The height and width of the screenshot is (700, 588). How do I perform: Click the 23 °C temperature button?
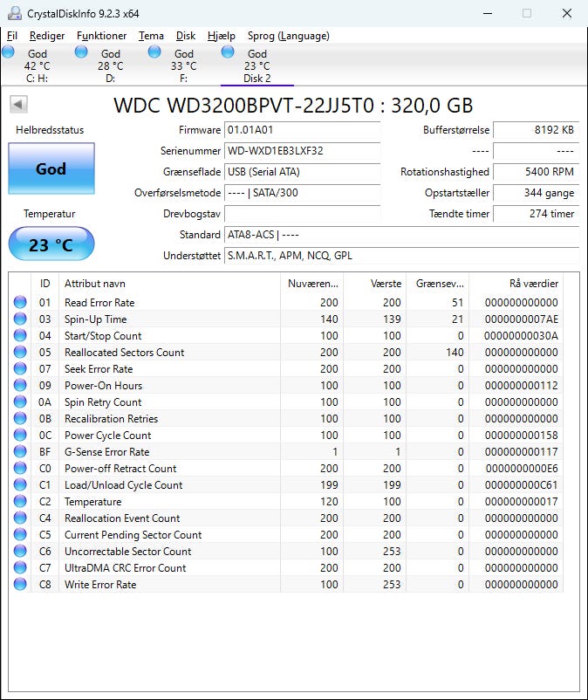pyautogui.click(x=51, y=244)
